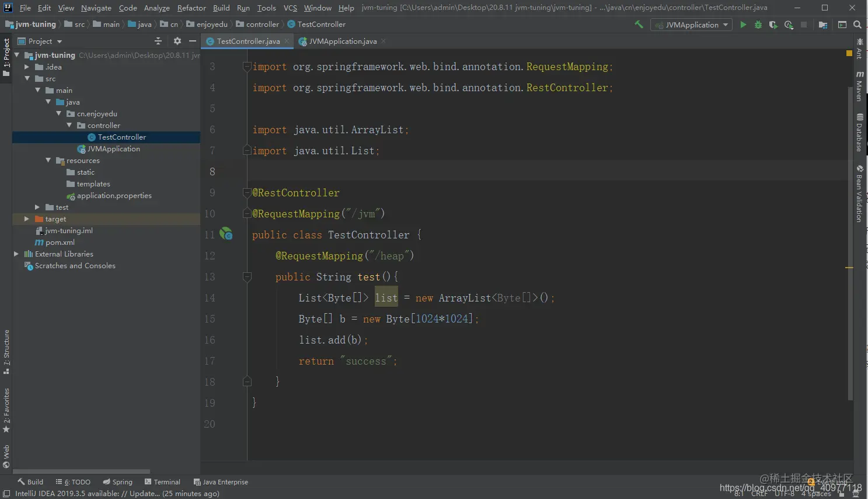
Task: Click the project panel horizontal scrollbar
Action: (82, 471)
